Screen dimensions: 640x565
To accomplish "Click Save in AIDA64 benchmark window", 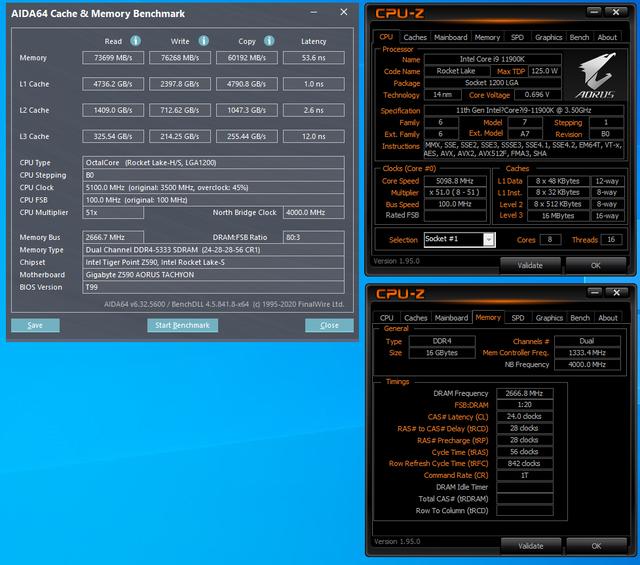I will (x=35, y=325).
